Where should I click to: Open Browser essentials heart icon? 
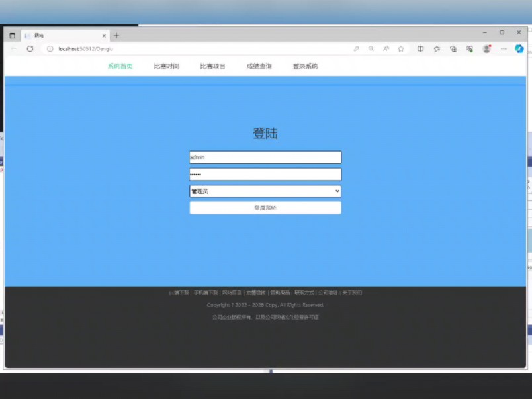470,49
